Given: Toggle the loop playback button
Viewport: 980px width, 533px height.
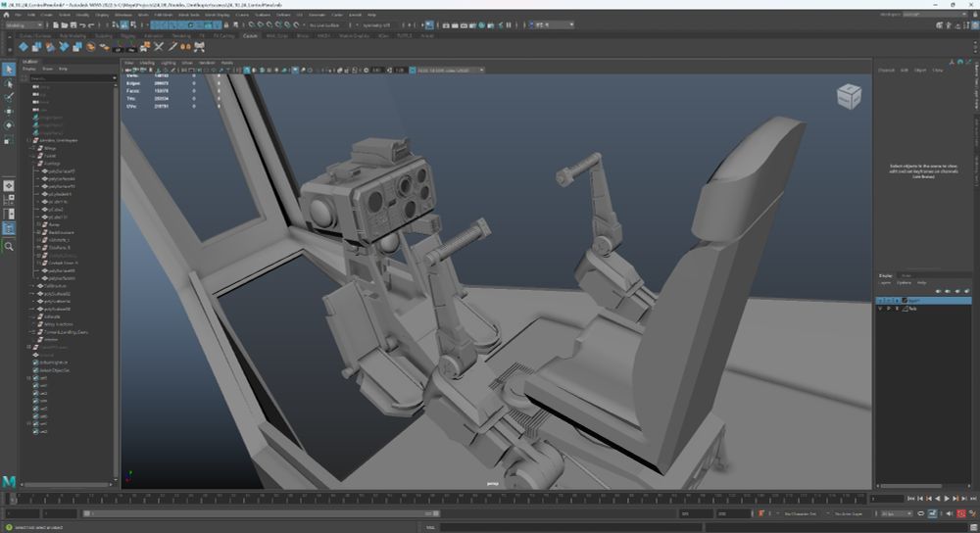Looking at the screenshot, I should pyautogui.click(x=920, y=513).
